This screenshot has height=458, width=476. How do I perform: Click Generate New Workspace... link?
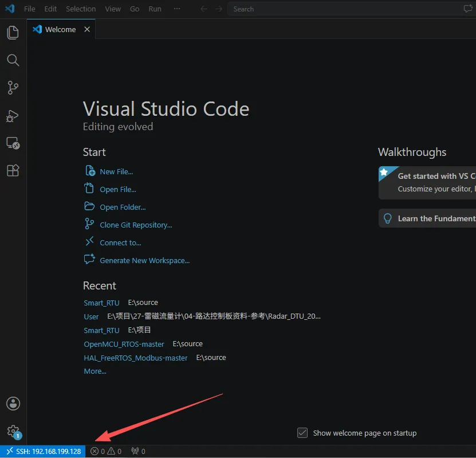144,261
